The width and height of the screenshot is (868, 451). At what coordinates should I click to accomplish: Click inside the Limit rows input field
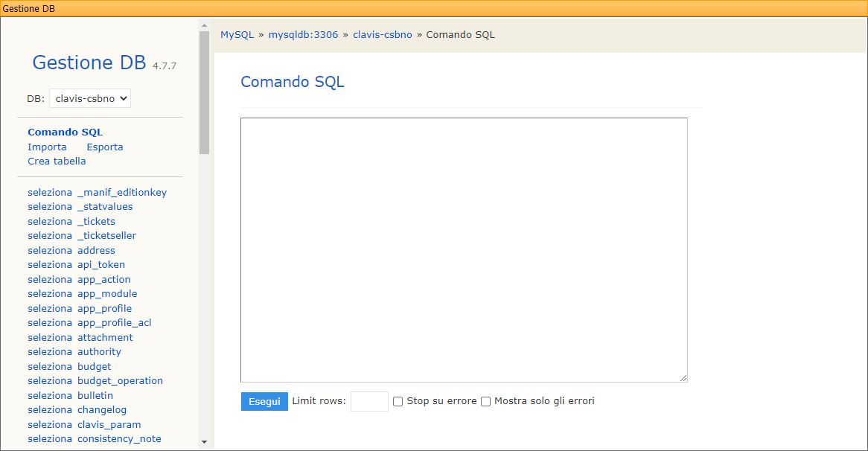click(369, 401)
